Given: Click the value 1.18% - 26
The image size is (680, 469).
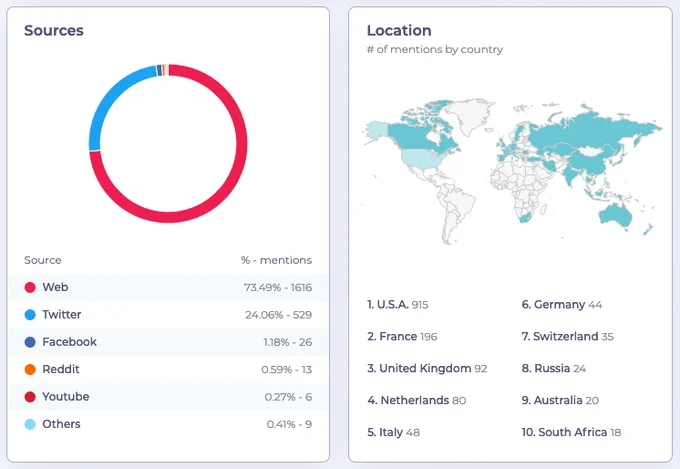Looking at the screenshot, I should (x=288, y=342).
